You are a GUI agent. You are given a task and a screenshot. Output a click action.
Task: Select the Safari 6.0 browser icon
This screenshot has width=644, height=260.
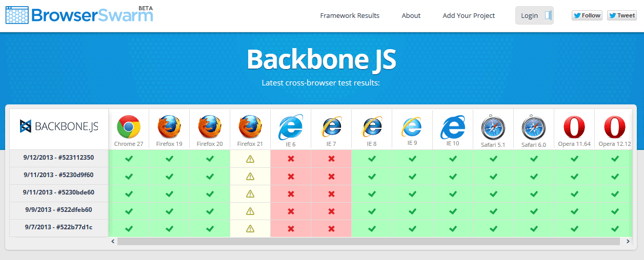(534, 128)
